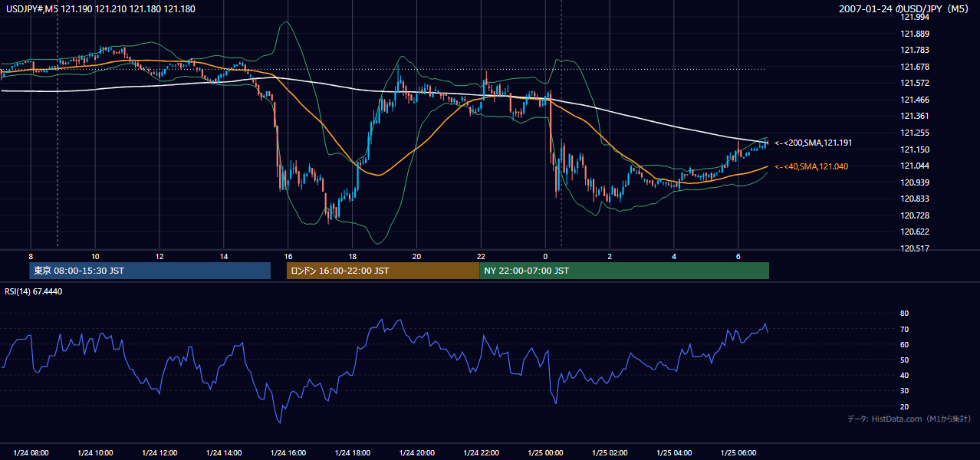Click RSI level 70 on the scale
Viewport: 980px width, 460px height.
coord(904,329)
